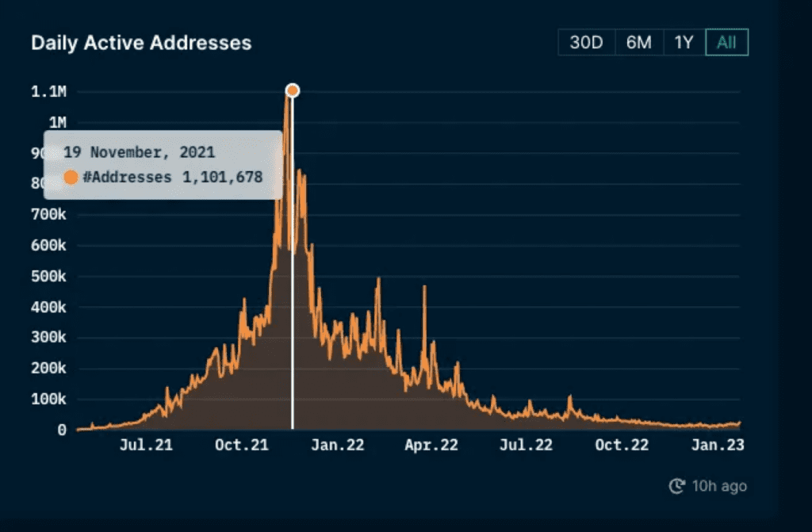Viewport: 812px width, 532px height.
Task: Click the white vertical crosshair line
Action: (x=293, y=311)
